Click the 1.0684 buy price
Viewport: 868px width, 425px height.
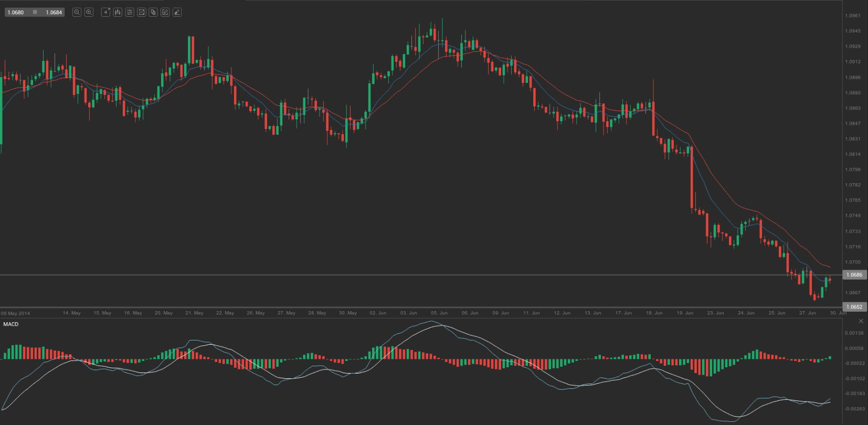tap(54, 12)
